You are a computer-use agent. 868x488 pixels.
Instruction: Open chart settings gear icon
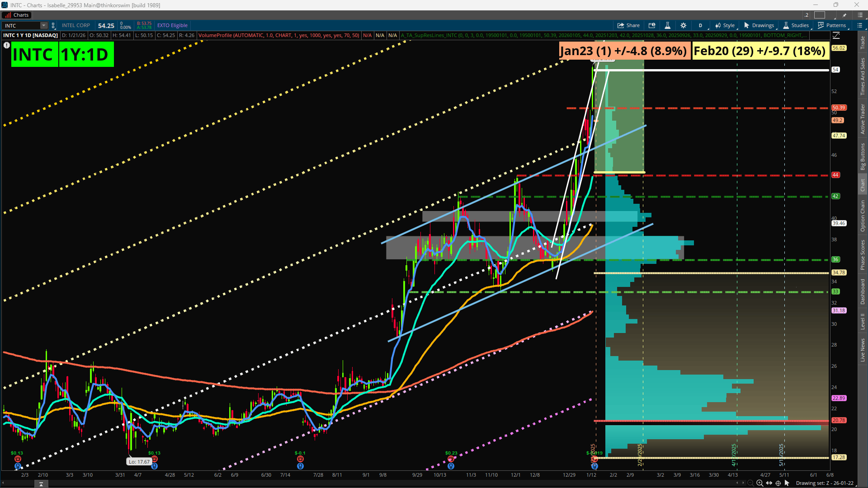pyautogui.click(x=683, y=25)
